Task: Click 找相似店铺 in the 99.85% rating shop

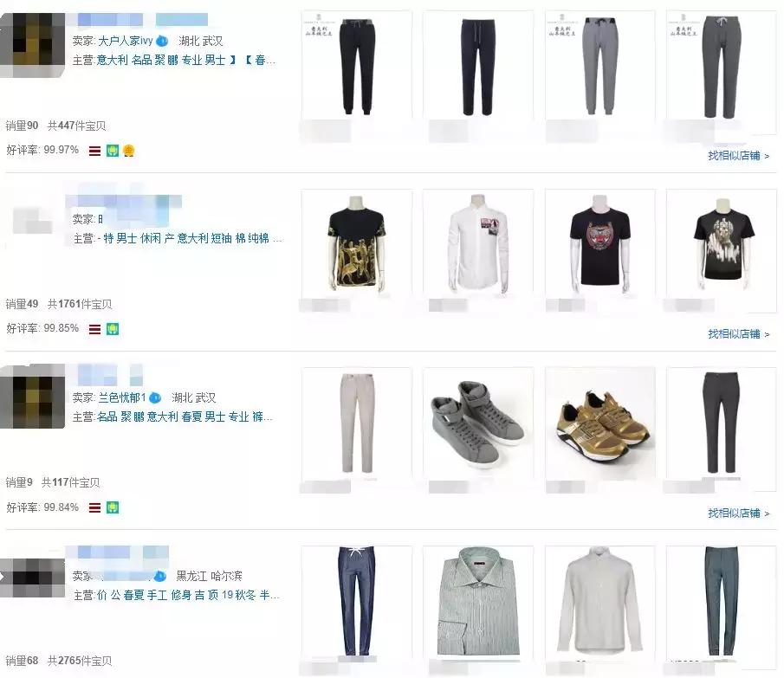Action: [738, 333]
